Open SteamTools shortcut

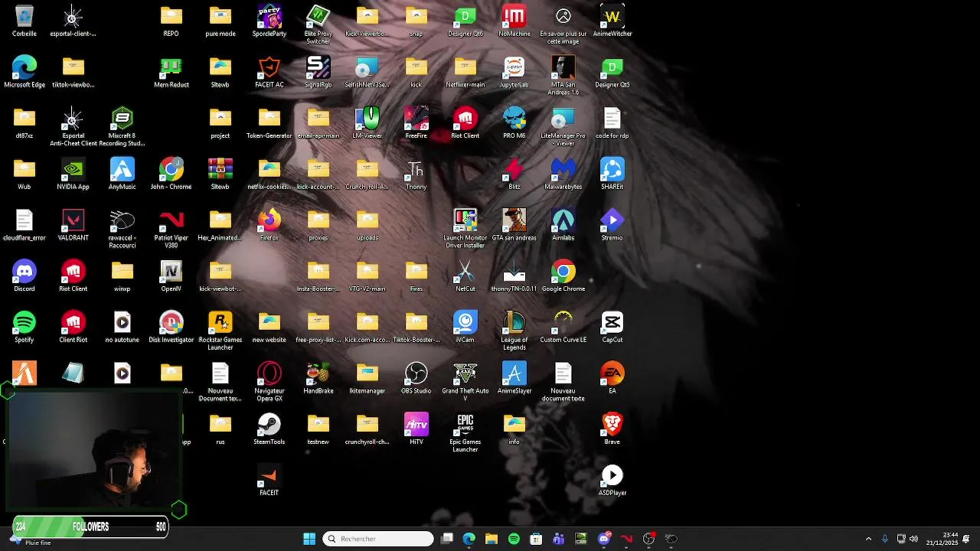tap(269, 429)
